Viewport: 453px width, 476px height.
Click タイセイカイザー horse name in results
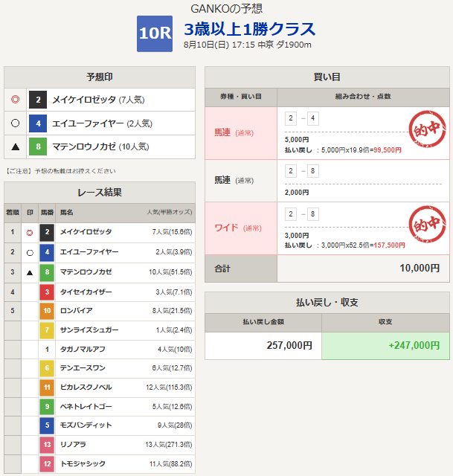click(x=86, y=292)
